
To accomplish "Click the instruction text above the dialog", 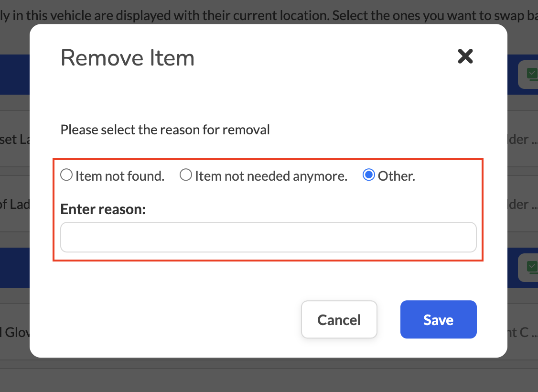I will pyautogui.click(x=269, y=15).
